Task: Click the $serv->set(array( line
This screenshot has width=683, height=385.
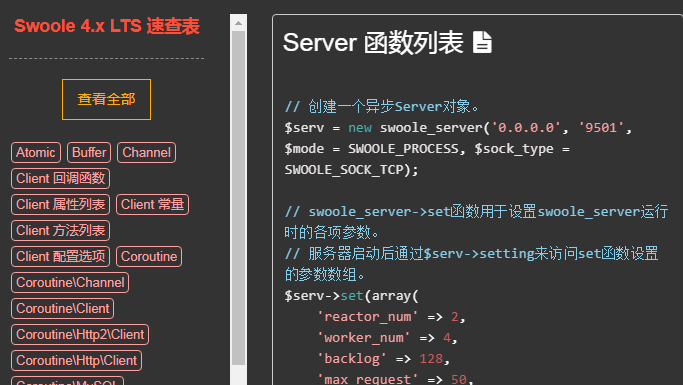Action: [x=351, y=296]
